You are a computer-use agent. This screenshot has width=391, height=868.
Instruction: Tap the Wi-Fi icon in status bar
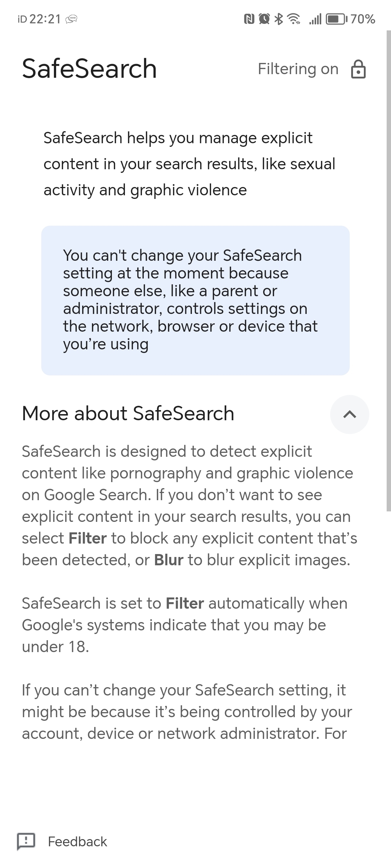[294, 19]
